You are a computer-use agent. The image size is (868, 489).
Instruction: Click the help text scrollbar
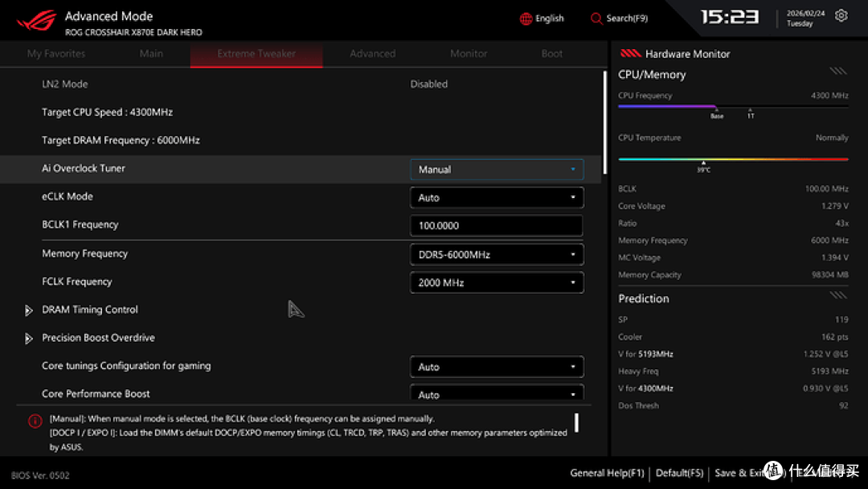pos(576,423)
